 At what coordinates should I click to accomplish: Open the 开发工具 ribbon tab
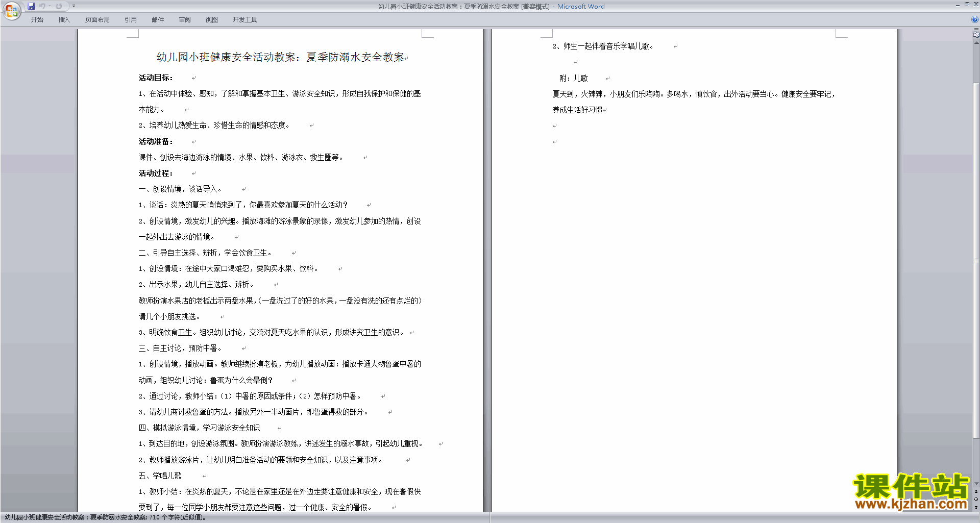tap(244, 20)
